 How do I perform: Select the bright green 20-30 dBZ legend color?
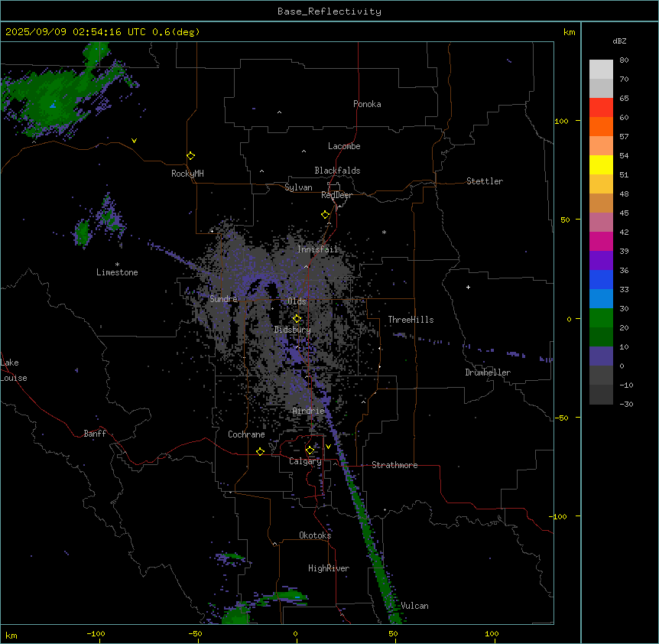tap(601, 318)
